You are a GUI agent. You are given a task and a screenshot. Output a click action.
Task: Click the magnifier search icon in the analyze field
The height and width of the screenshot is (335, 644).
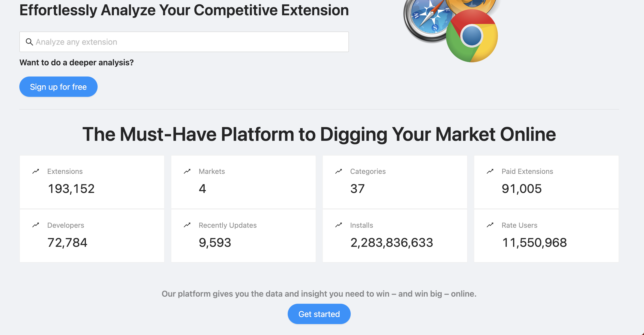[x=29, y=42]
